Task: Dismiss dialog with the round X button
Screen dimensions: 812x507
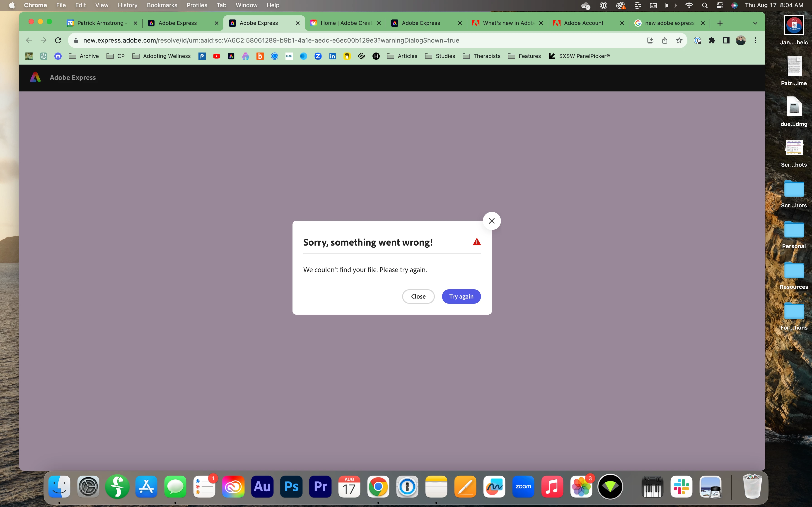Action: tap(492, 221)
